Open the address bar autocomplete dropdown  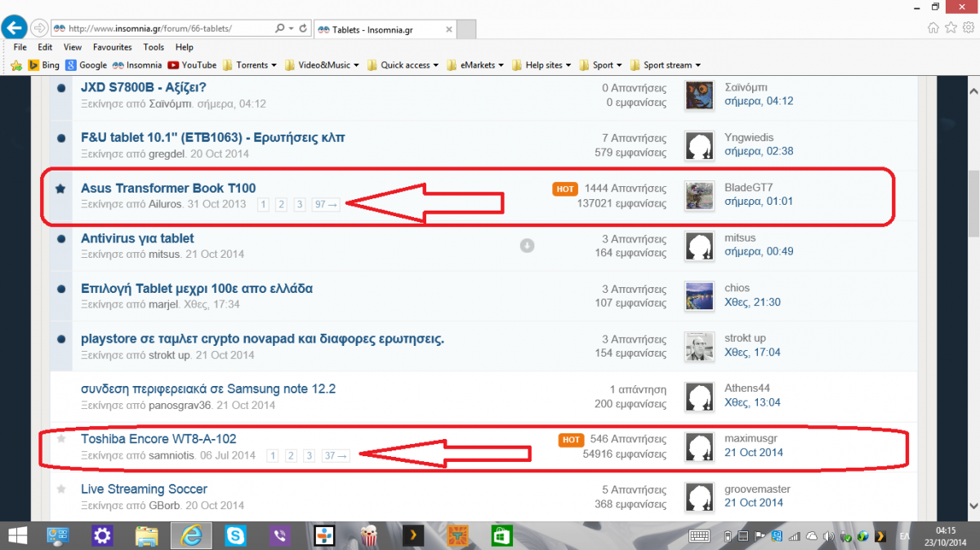(x=292, y=28)
